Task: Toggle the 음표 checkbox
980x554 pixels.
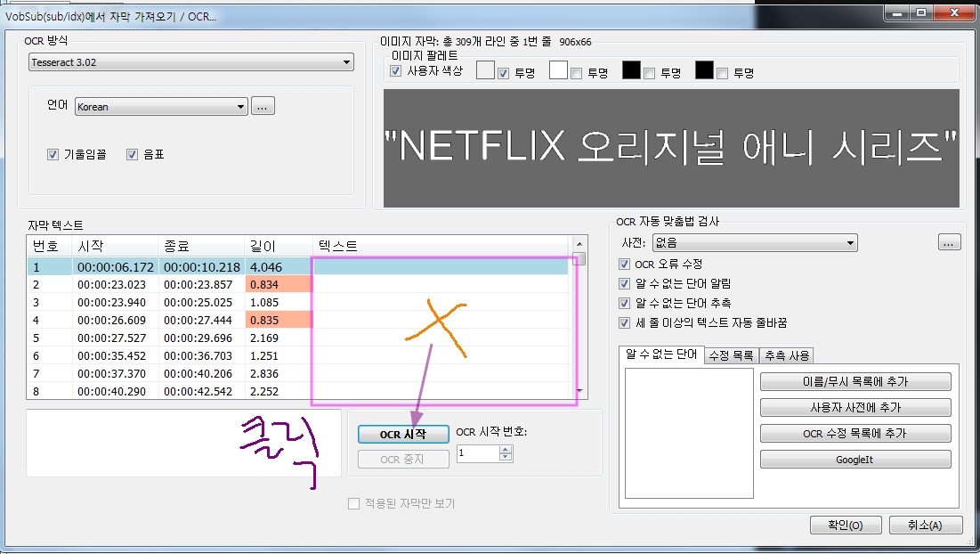Action: click(132, 154)
